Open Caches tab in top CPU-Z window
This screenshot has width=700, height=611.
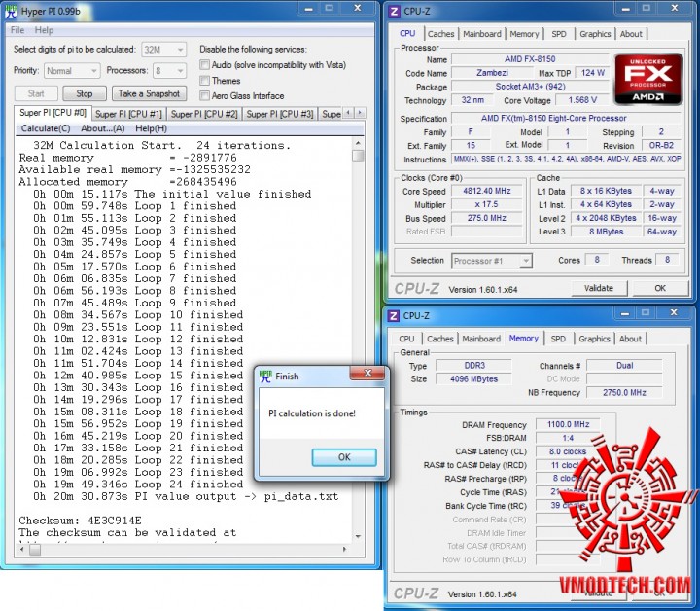tap(440, 34)
